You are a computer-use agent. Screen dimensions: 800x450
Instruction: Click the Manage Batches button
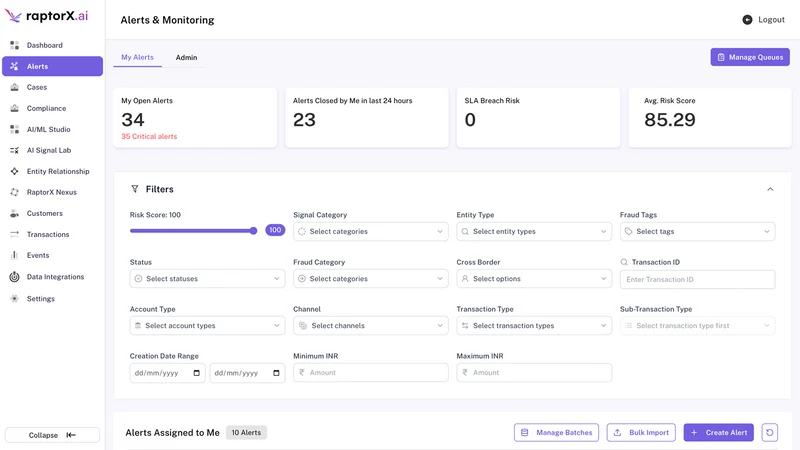point(556,433)
